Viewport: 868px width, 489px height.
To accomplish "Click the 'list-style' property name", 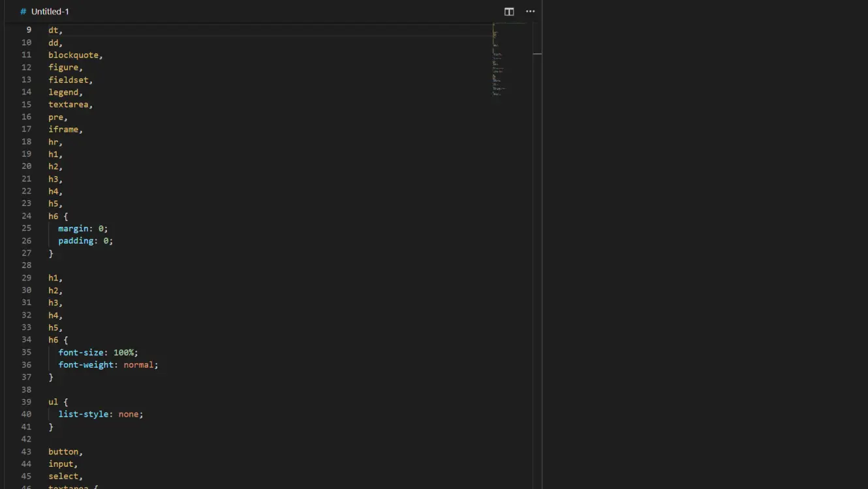I will [84, 414].
